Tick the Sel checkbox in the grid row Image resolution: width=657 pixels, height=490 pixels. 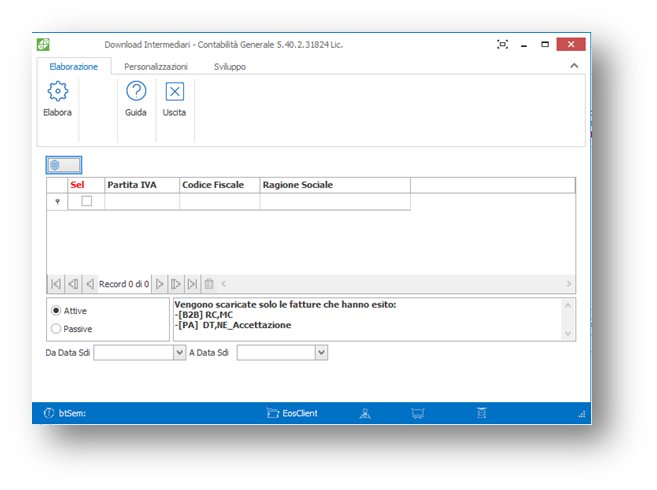pos(87,201)
